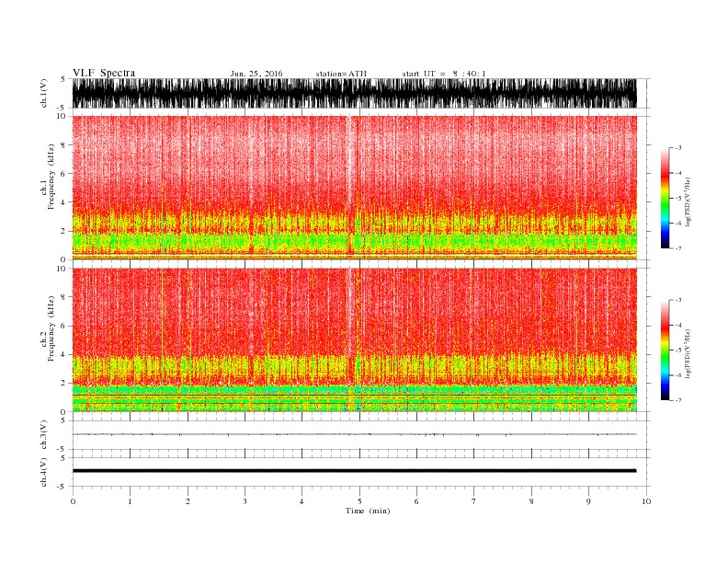
Task: Click the ch.1 frequency spectrogram plot
Action: tap(354, 188)
